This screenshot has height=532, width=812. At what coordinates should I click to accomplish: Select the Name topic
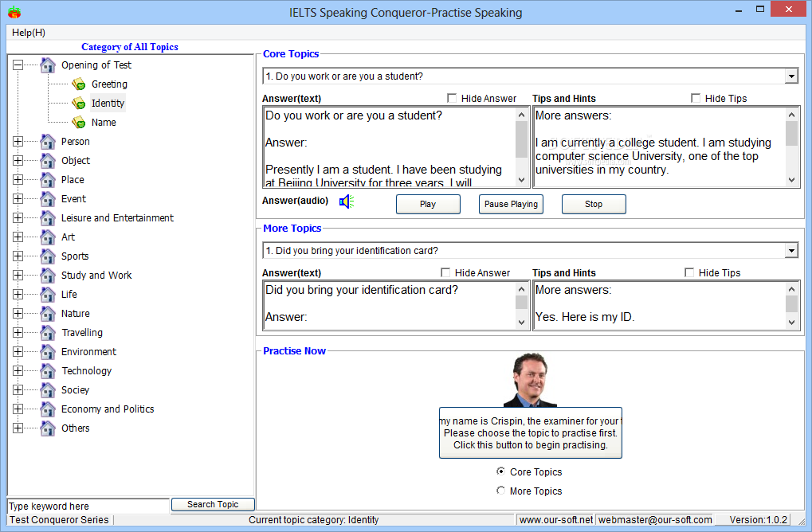click(104, 122)
